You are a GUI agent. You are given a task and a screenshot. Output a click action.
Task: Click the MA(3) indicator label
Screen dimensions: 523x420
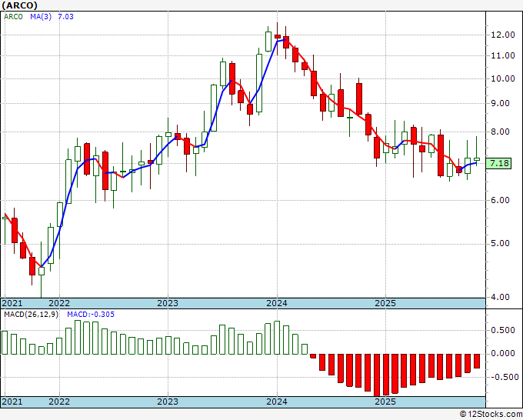pyautogui.click(x=41, y=17)
